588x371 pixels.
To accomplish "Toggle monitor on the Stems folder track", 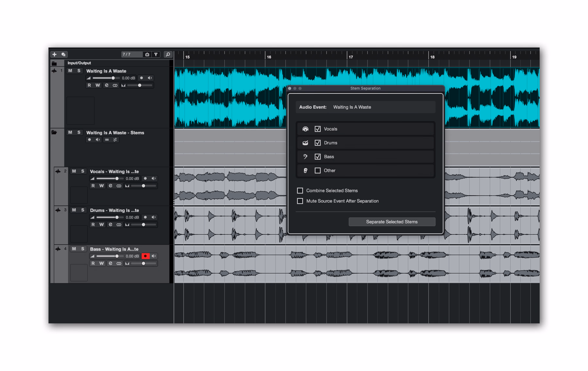I will coord(98,140).
